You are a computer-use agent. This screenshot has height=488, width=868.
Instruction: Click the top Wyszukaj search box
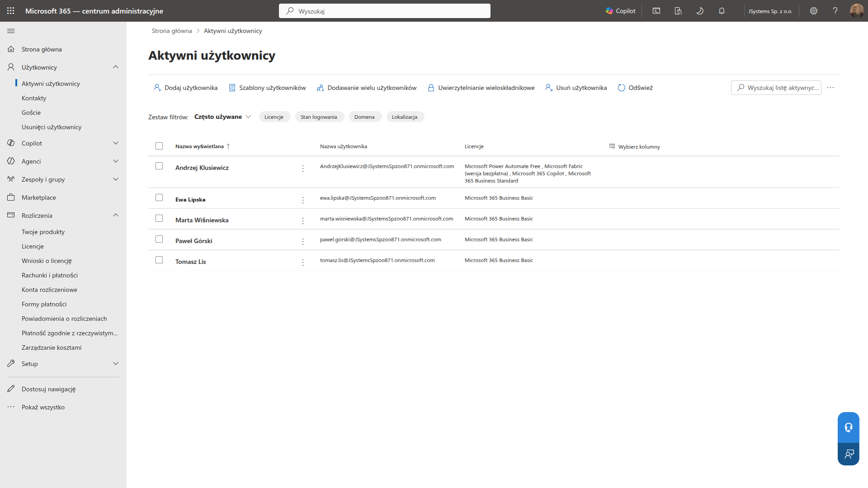(x=385, y=11)
